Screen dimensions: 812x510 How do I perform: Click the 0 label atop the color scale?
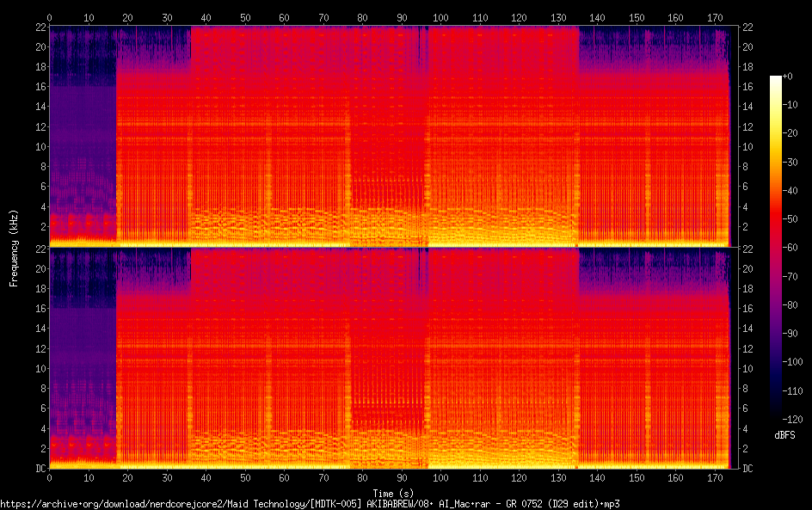pos(790,77)
